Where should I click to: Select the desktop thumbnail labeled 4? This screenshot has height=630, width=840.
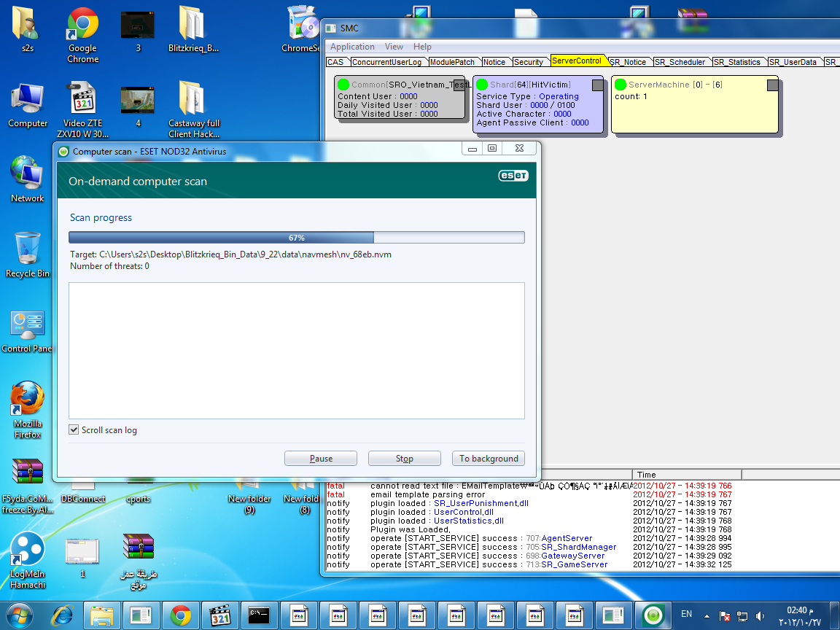click(x=138, y=106)
